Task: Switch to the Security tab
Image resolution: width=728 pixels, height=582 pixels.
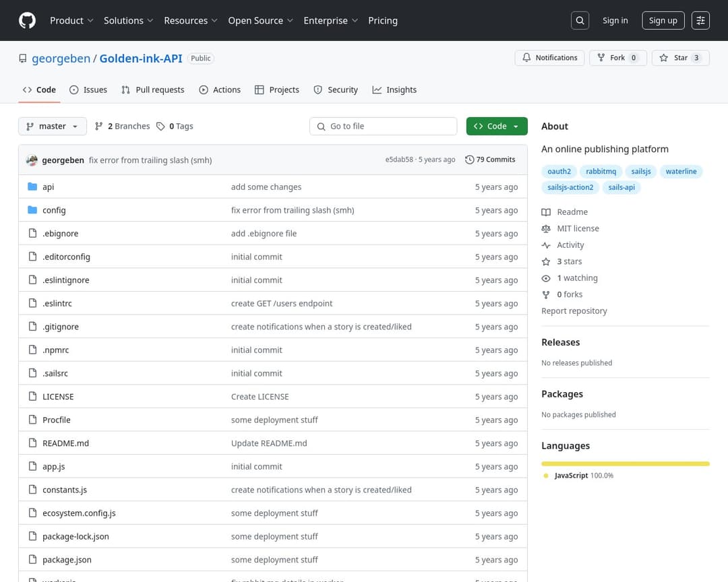Action: 336,90
